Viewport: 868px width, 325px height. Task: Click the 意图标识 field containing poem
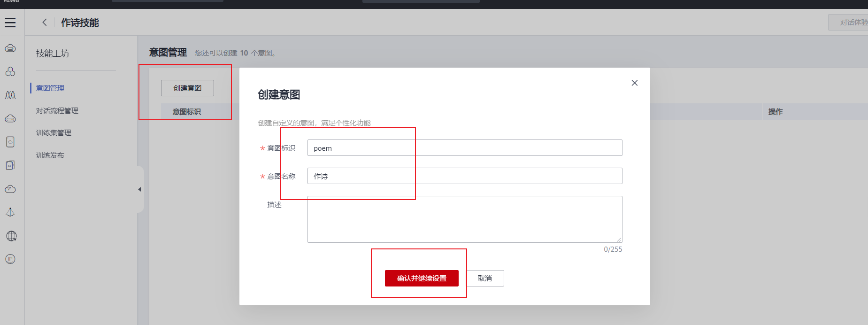465,148
